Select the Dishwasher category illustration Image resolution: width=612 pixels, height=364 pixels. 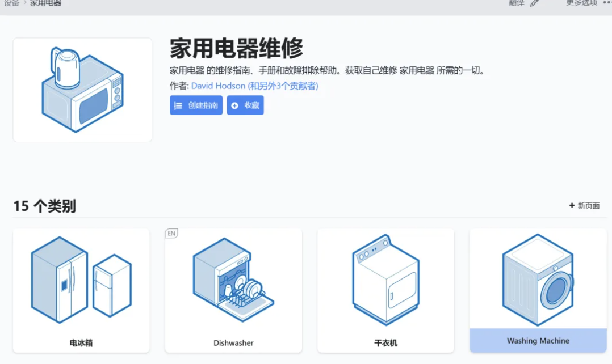point(233,281)
